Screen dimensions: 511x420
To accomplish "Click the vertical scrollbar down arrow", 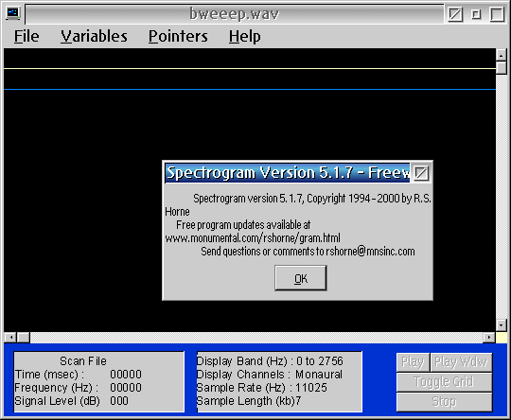I will point(502,324).
